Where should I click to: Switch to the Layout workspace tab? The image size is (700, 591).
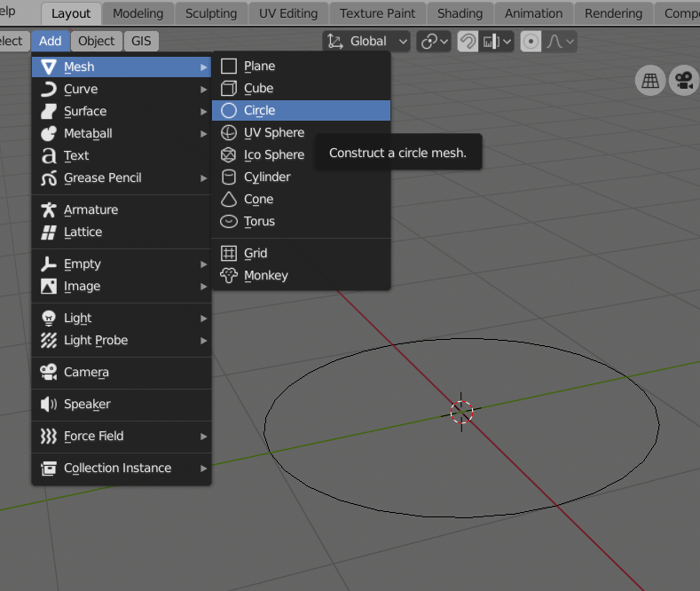(71, 14)
